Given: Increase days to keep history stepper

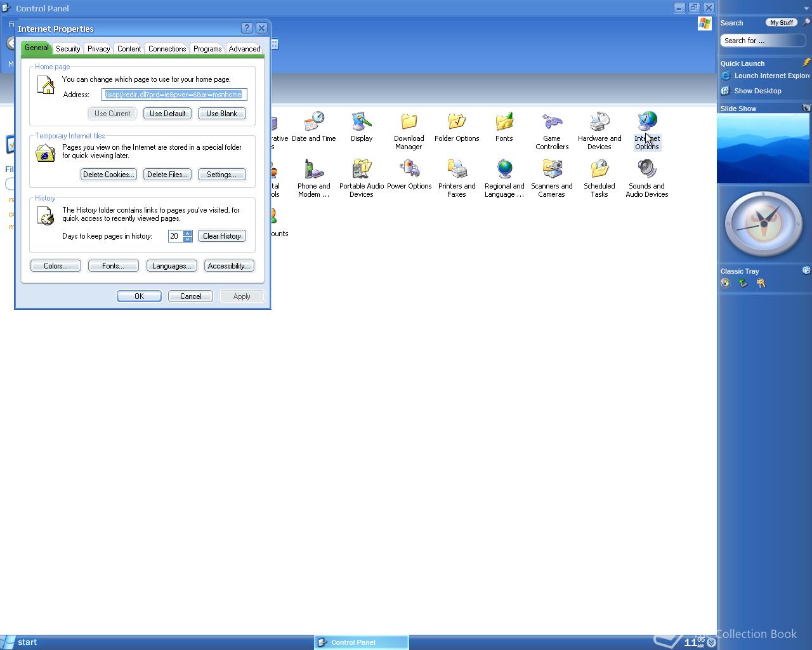Looking at the screenshot, I should [x=188, y=233].
